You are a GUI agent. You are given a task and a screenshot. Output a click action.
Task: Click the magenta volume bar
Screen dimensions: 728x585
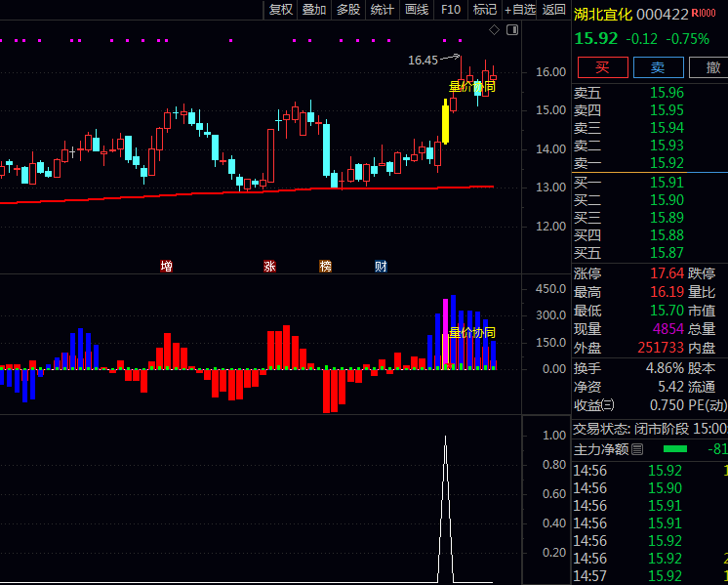pos(446,334)
